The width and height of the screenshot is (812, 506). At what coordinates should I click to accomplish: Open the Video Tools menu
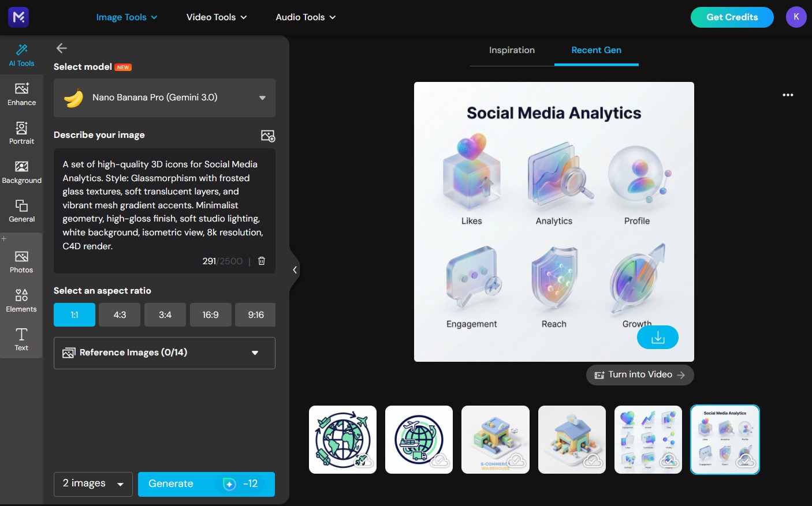[x=216, y=17]
